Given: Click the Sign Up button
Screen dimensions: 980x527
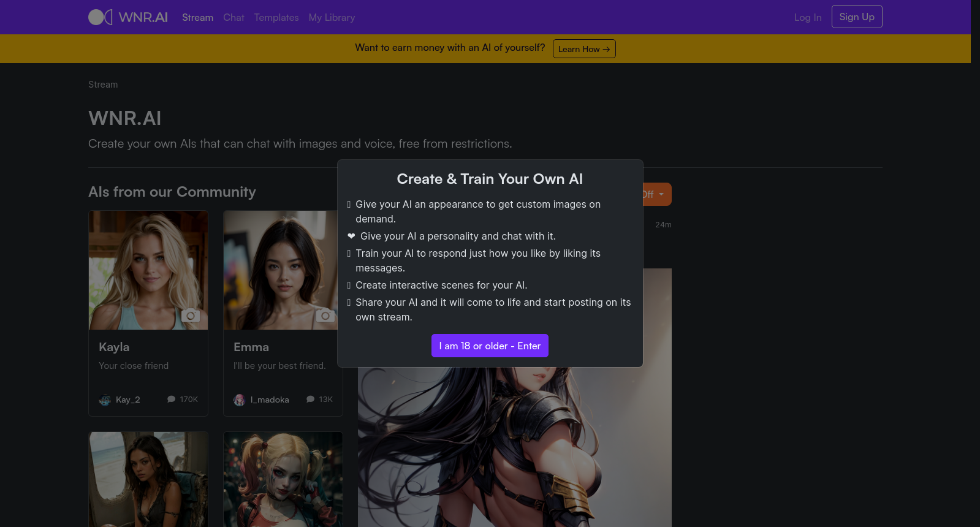Looking at the screenshot, I should tap(857, 17).
